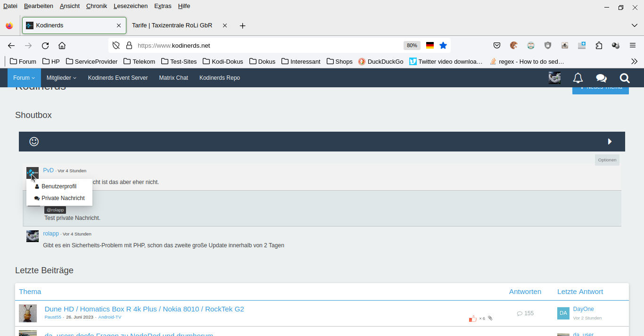Open DayOne last reply user link

pyautogui.click(x=583, y=309)
